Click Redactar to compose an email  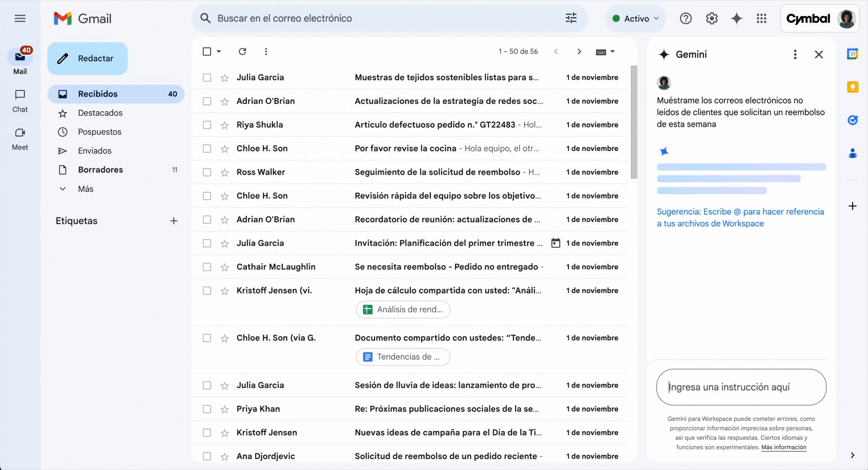[x=87, y=58]
